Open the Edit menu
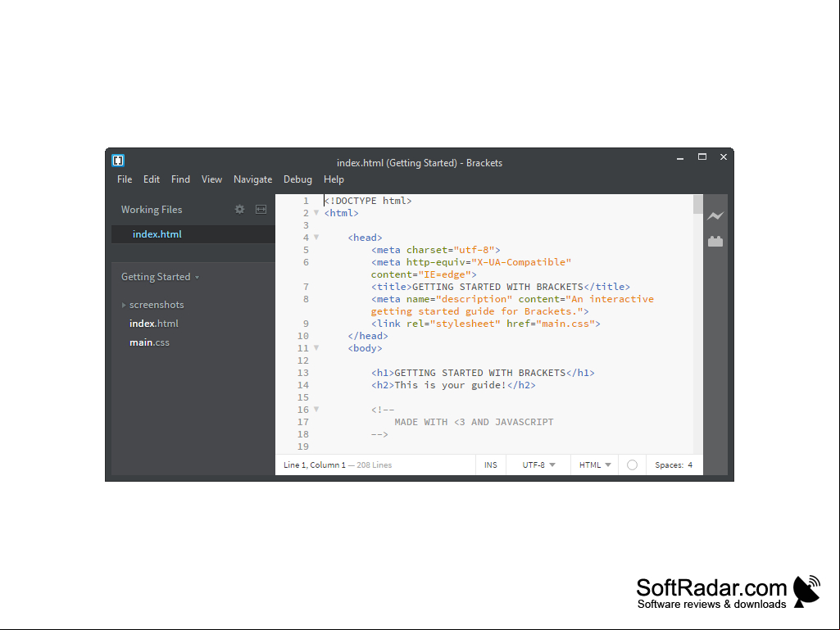Screen dimensions: 840x630 (x=152, y=179)
